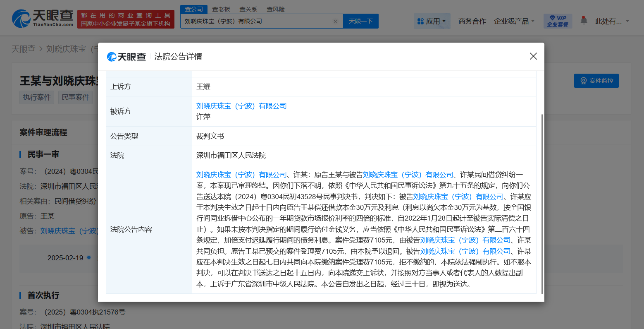Click the 天眼查 logo in the dialog header
644x329 pixels.
tap(126, 57)
